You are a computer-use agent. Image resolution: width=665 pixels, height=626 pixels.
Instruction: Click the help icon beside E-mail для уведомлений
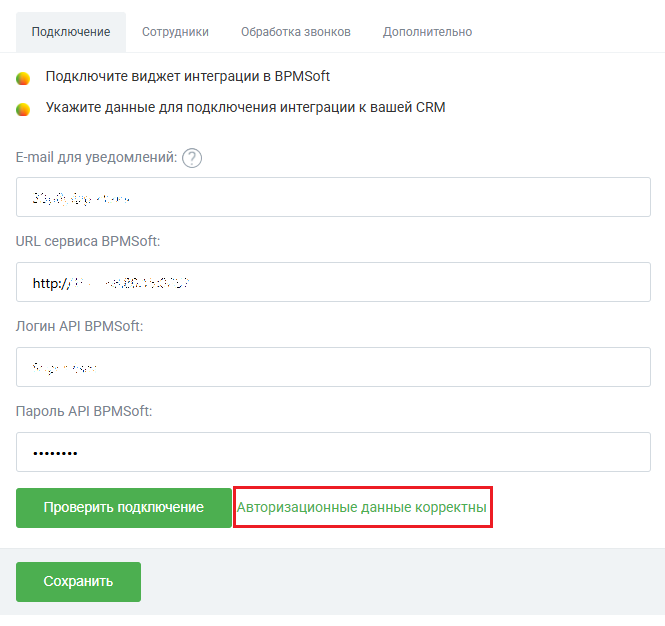coord(192,158)
